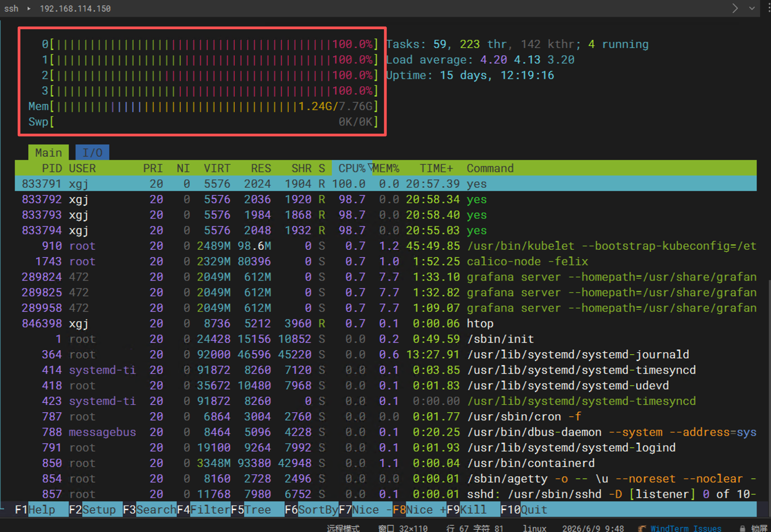Activate the F4 Filter button
771x532 pixels.
pos(204,510)
